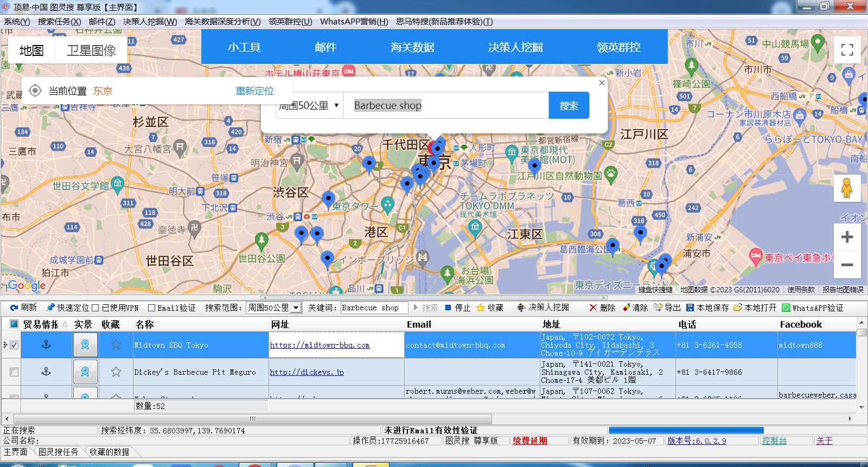Open the 系统(Y) menu
The width and height of the screenshot is (868, 467).
tap(17, 21)
